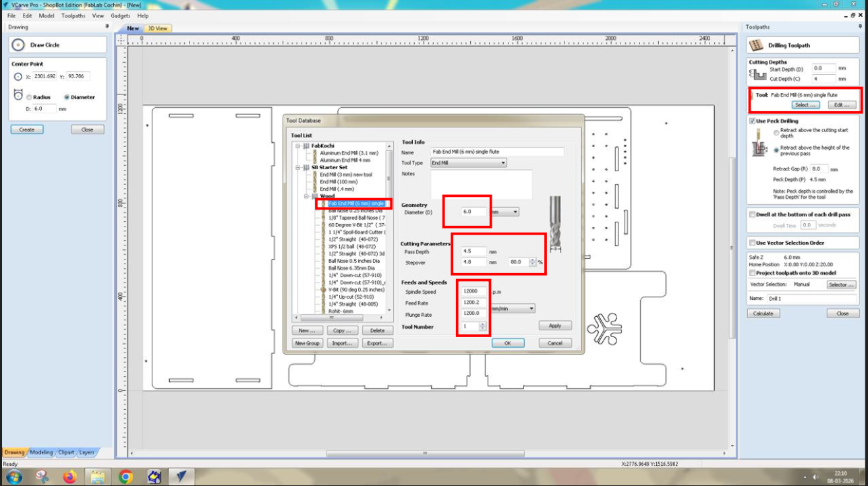Open the Edit menu
The width and height of the screenshot is (868, 486).
[27, 16]
